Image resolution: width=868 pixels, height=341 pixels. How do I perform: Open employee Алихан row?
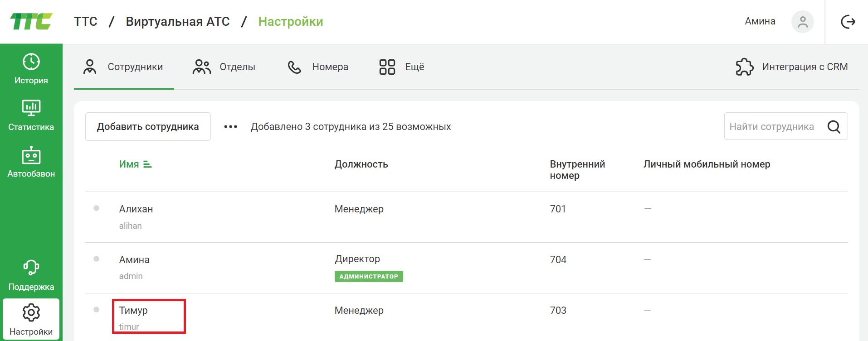click(467, 217)
